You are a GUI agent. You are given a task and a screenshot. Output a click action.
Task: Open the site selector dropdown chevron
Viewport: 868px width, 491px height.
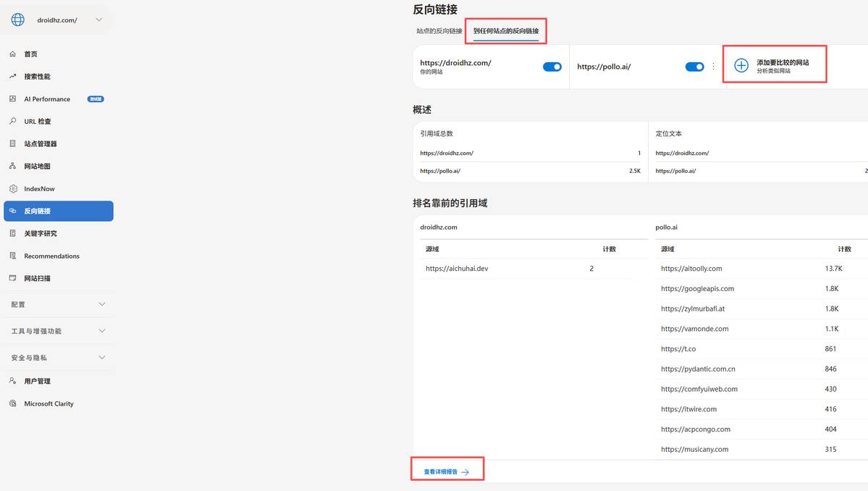[x=98, y=20]
